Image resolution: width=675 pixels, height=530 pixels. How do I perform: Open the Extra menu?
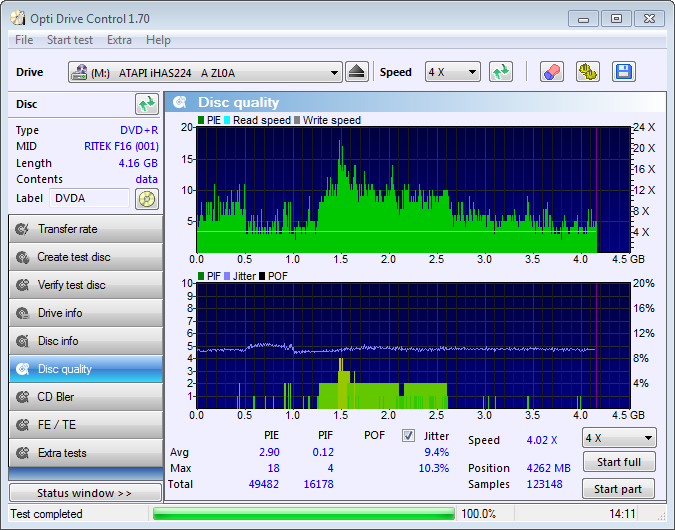(119, 40)
